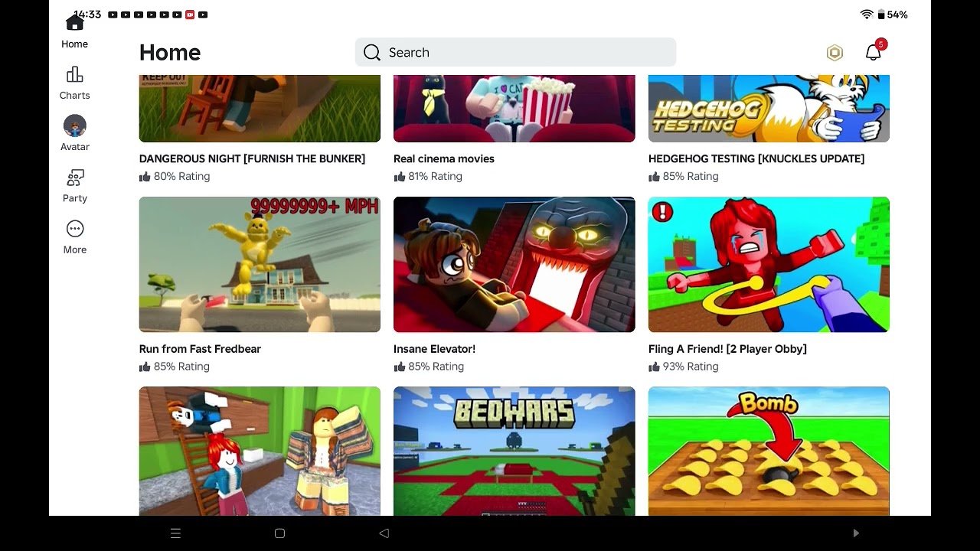
Task: Focus the Search input field
Action: [x=515, y=52]
